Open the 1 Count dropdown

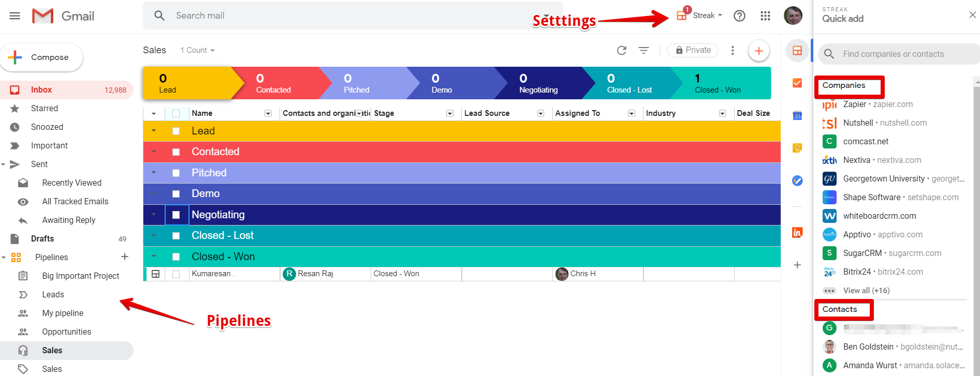point(197,50)
